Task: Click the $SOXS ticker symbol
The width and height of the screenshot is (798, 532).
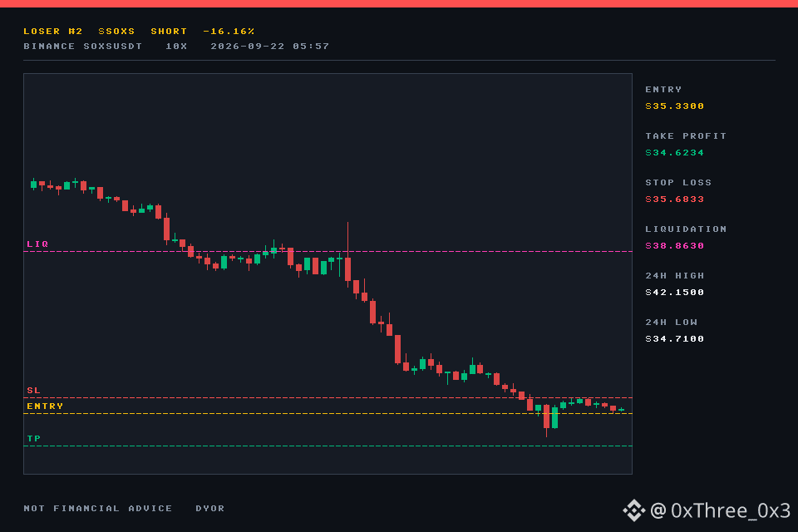Action: coord(116,31)
